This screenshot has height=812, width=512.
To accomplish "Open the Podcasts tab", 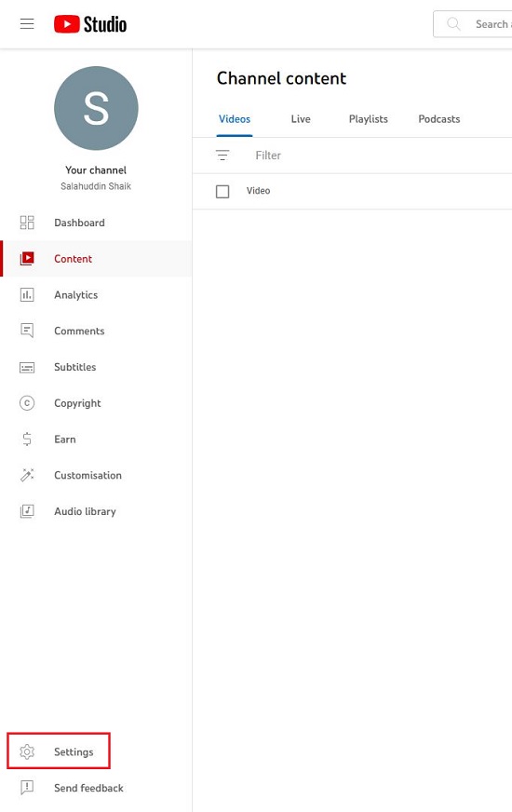I will (x=439, y=119).
